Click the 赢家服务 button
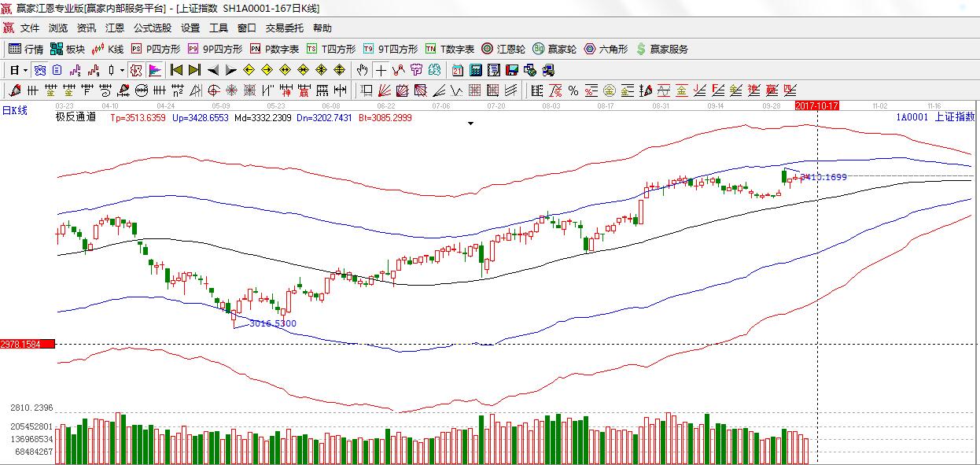Image resolution: width=980 pixels, height=465 pixels. (x=661, y=49)
